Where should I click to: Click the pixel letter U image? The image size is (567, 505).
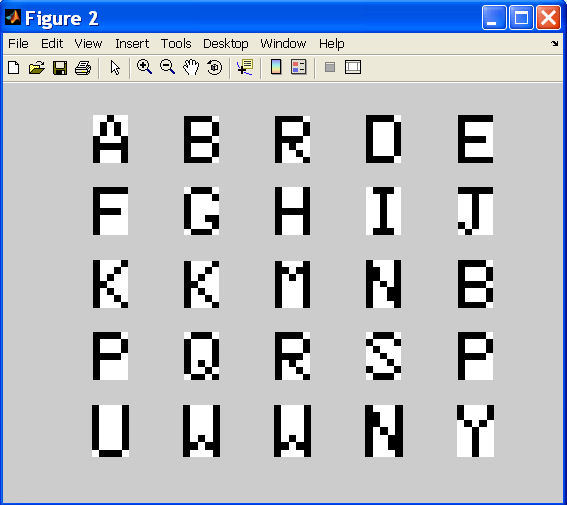[x=110, y=431]
